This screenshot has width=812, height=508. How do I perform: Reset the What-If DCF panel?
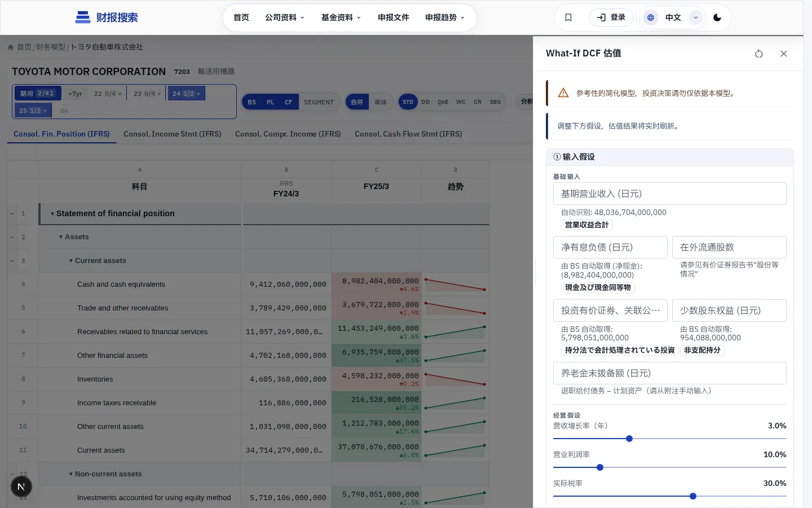759,54
